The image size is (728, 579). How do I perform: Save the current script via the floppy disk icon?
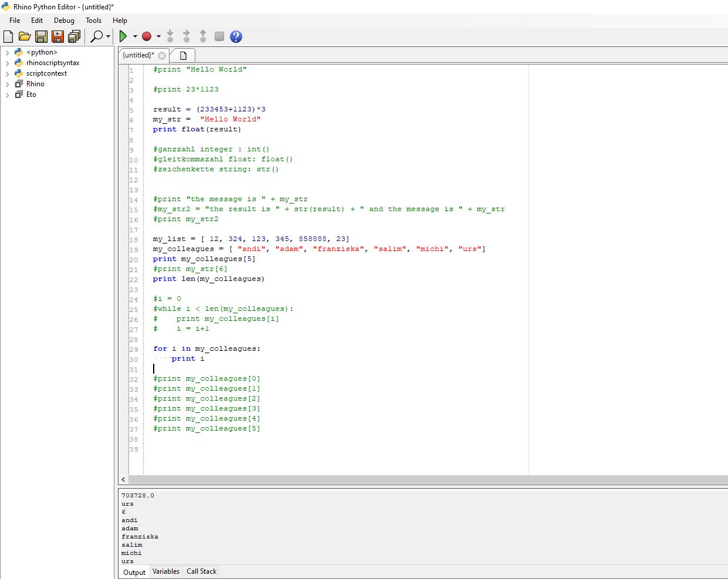click(40, 36)
